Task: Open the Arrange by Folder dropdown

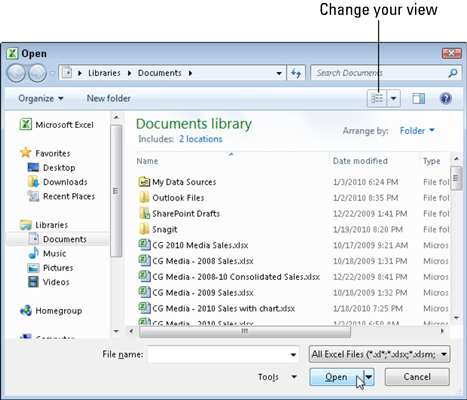Action: tap(417, 130)
